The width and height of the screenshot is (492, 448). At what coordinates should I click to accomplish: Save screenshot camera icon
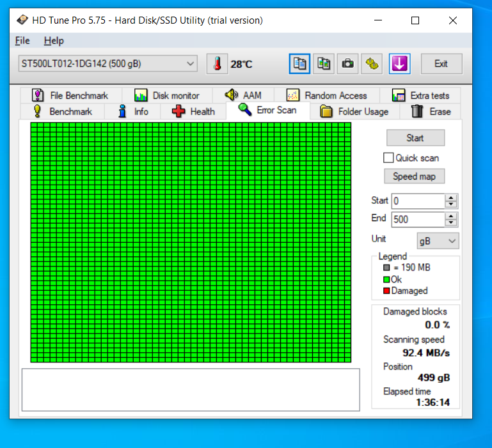[347, 64]
